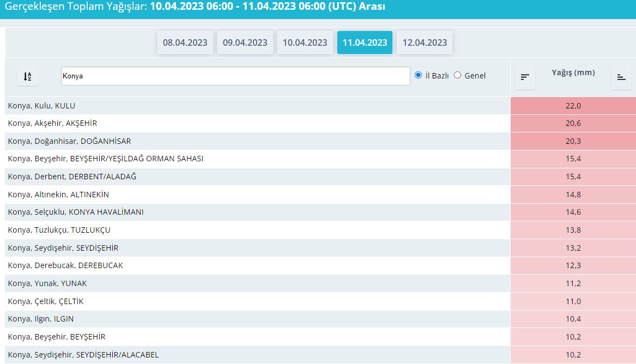Sort rainfall in descending order
The height and width of the screenshot is (364, 636).
(x=525, y=77)
